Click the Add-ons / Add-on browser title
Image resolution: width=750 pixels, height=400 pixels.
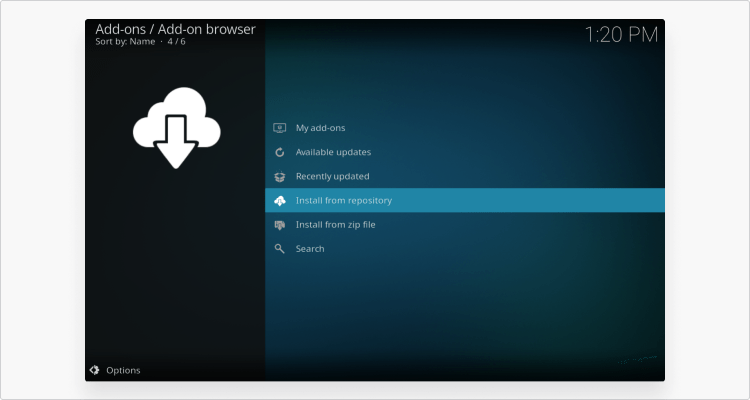point(176,29)
